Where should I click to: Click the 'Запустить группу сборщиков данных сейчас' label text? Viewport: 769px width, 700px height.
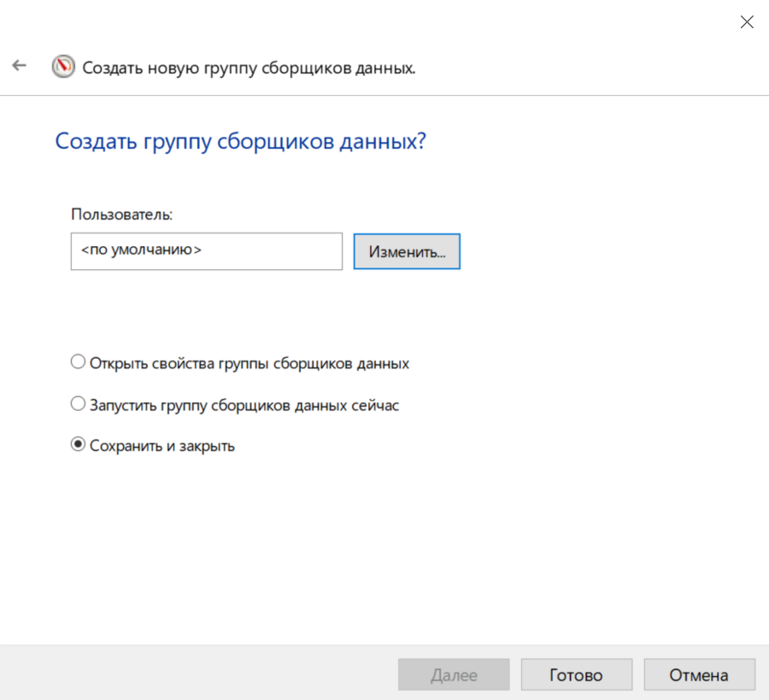pos(244,405)
